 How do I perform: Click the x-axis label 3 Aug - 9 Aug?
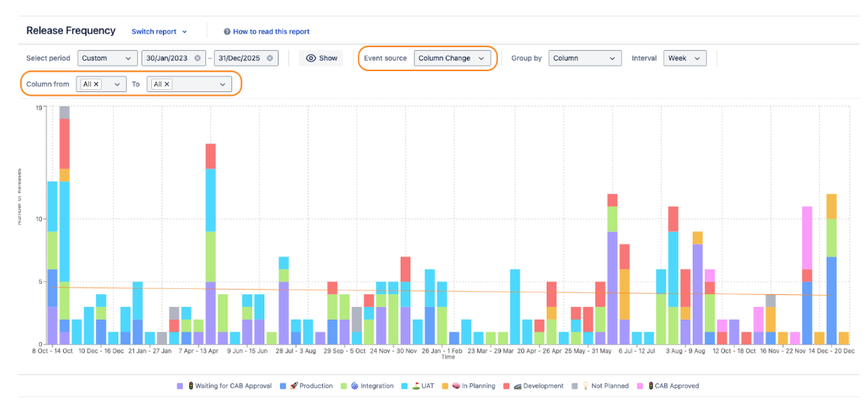click(x=685, y=350)
